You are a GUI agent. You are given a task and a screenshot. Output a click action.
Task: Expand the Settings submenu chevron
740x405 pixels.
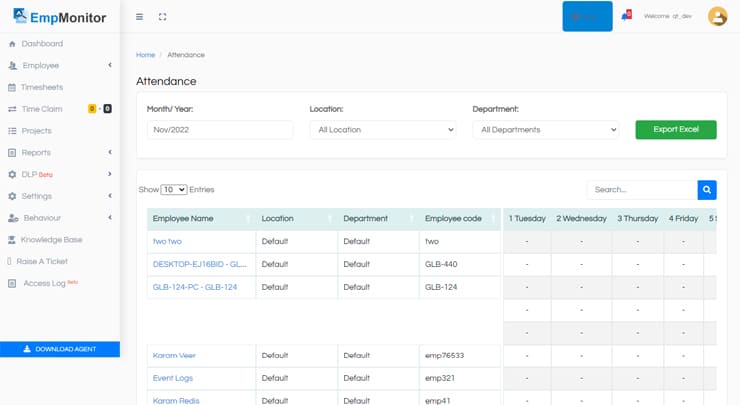pyautogui.click(x=110, y=195)
